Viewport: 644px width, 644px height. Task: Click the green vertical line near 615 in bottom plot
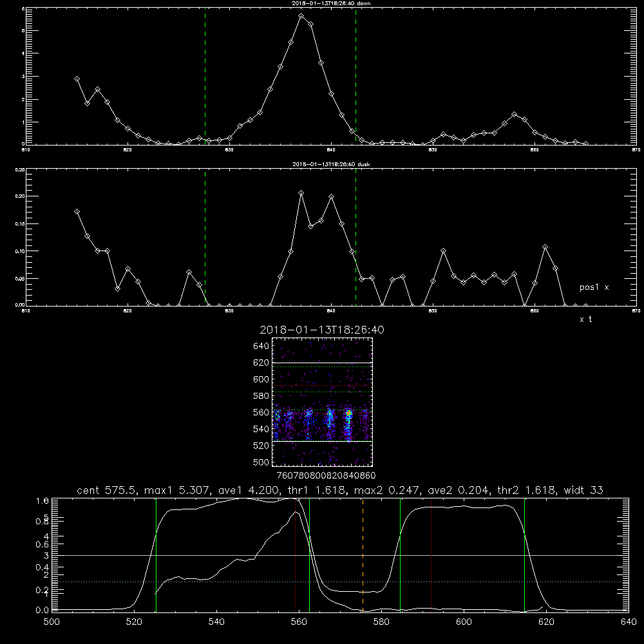(524, 555)
